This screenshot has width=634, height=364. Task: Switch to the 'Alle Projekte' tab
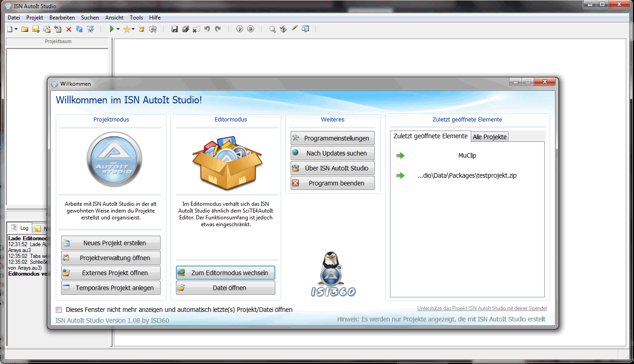(x=489, y=137)
